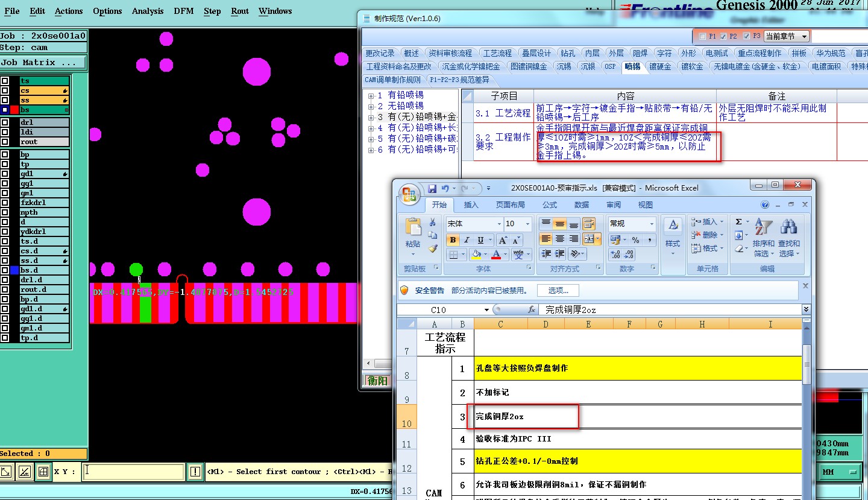Click the fx insert function icon
Screen dimensions: 868x500
pyautogui.click(x=532, y=309)
